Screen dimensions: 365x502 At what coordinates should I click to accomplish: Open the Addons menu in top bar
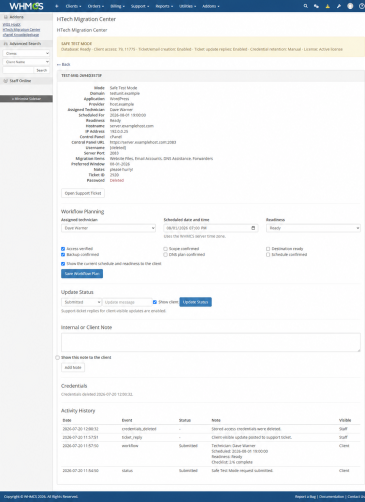point(211,6)
